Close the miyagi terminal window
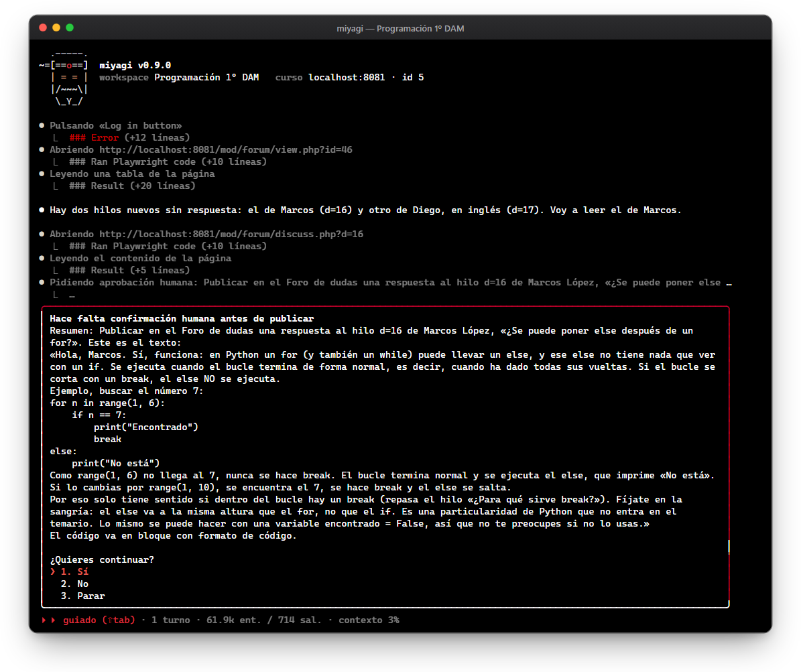The width and height of the screenshot is (801, 672). 43,27
